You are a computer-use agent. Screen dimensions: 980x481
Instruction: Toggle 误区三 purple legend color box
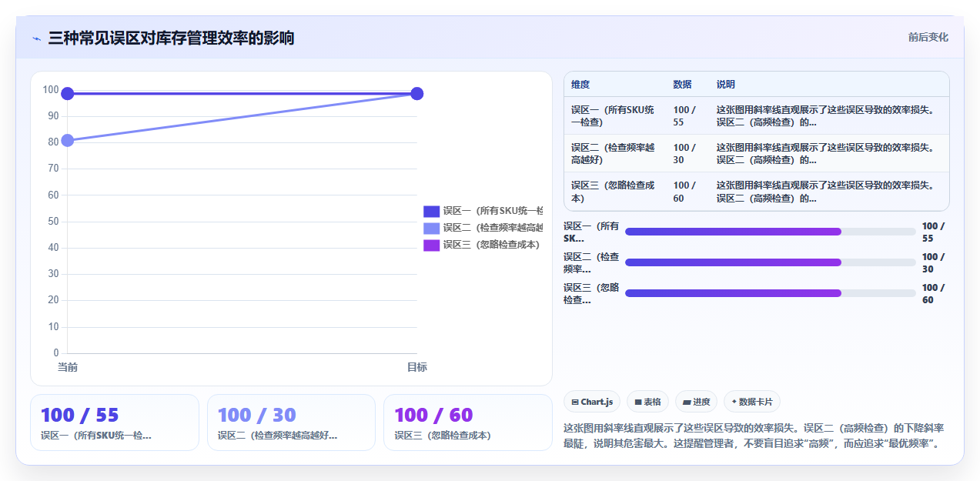click(x=431, y=245)
